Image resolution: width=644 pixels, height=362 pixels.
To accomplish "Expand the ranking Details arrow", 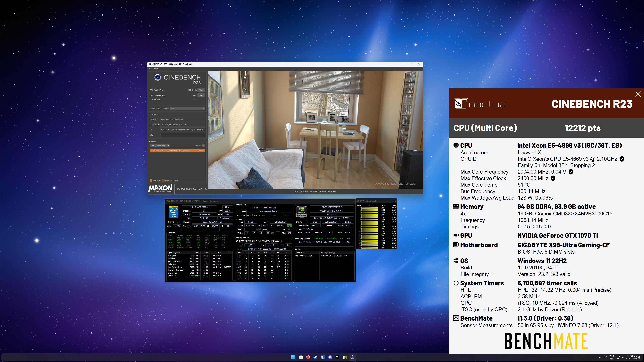I will coord(203,146).
